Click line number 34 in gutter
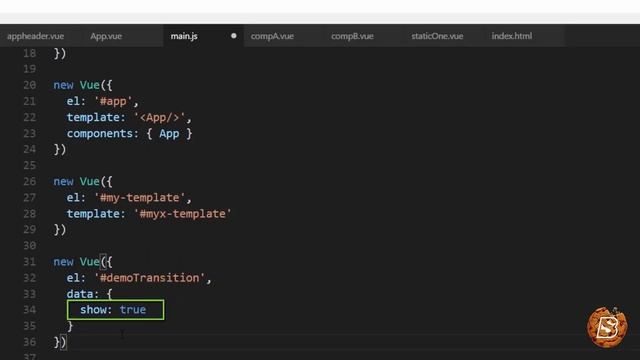640x360 pixels. coord(29,310)
